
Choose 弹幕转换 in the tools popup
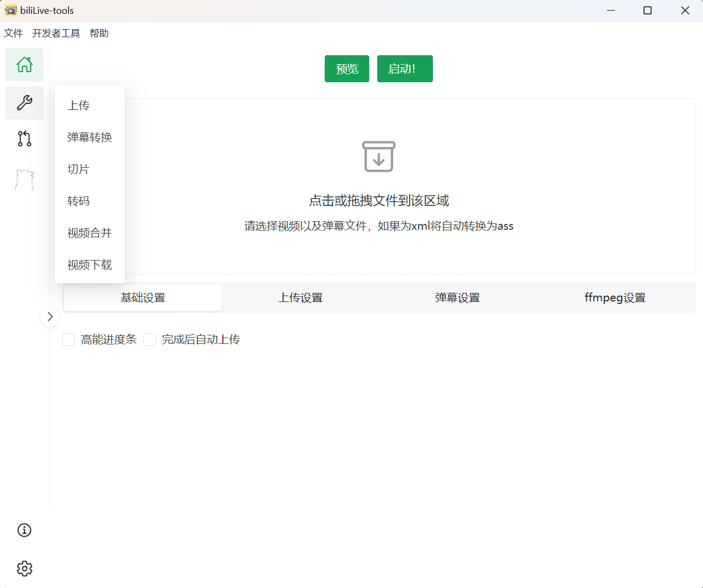click(90, 137)
